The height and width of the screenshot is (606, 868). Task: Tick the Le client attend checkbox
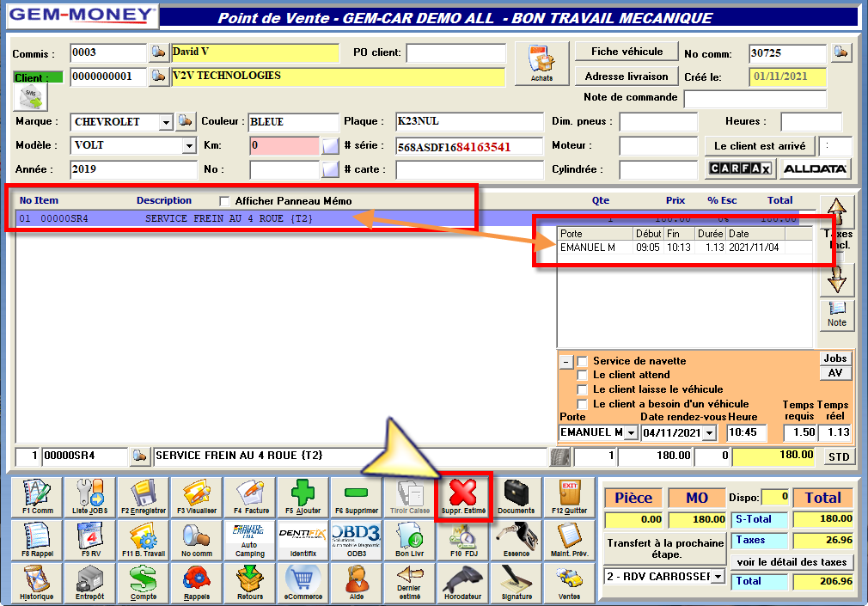point(582,375)
